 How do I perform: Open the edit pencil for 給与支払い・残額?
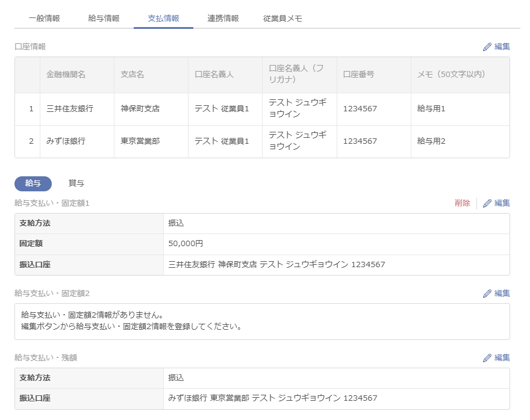(x=488, y=358)
